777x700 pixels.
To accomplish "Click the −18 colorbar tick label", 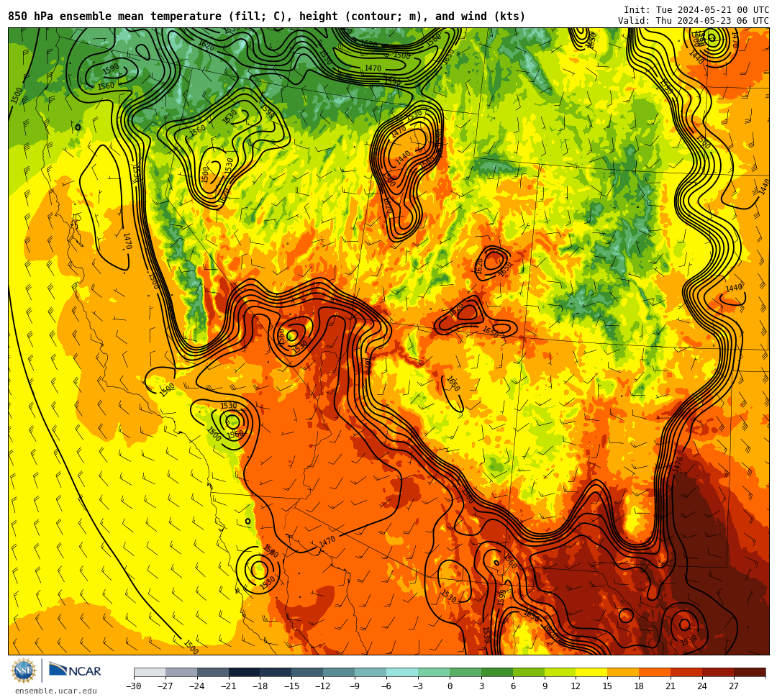I will [260, 686].
